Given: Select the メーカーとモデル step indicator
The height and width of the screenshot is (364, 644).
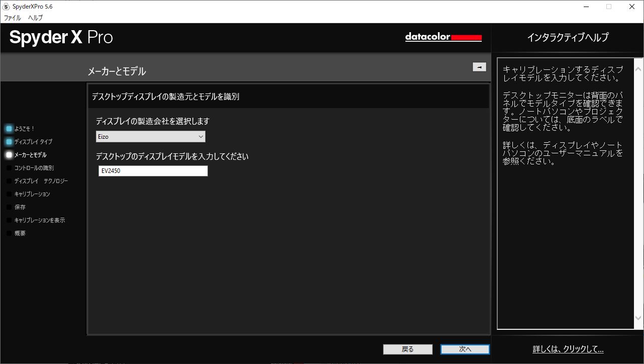Looking at the screenshot, I should coord(9,155).
